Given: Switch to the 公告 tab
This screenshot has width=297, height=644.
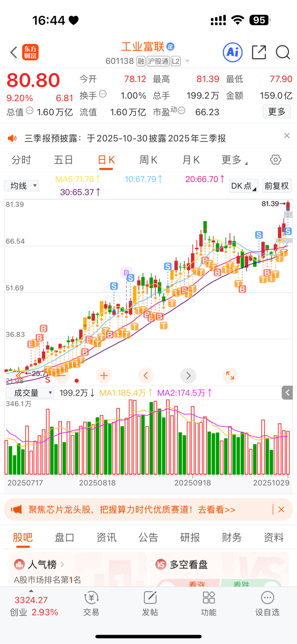Looking at the screenshot, I should pyautogui.click(x=148, y=537).
